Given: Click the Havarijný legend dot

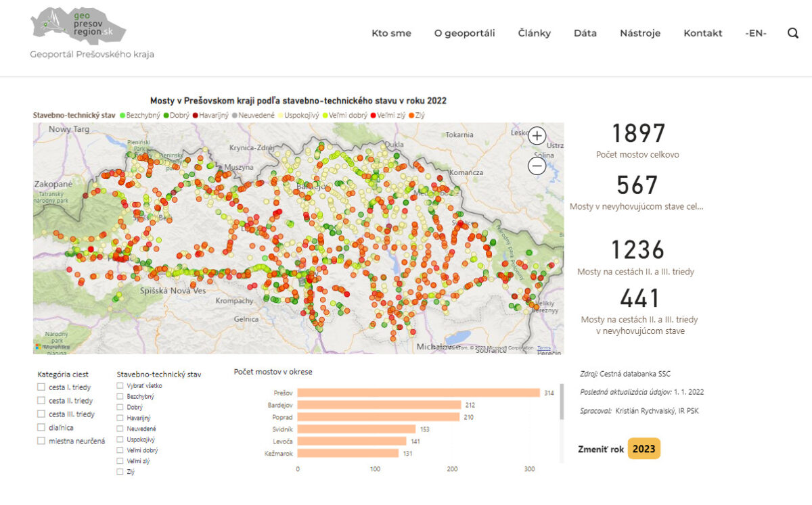Looking at the screenshot, I should pyautogui.click(x=196, y=116).
